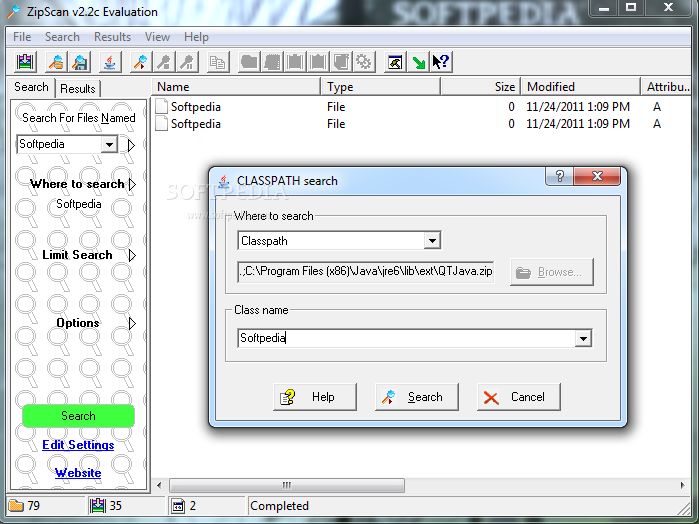Click the second greyed archive clamp icon
This screenshot has height=524, width=699.
[318, 62]
